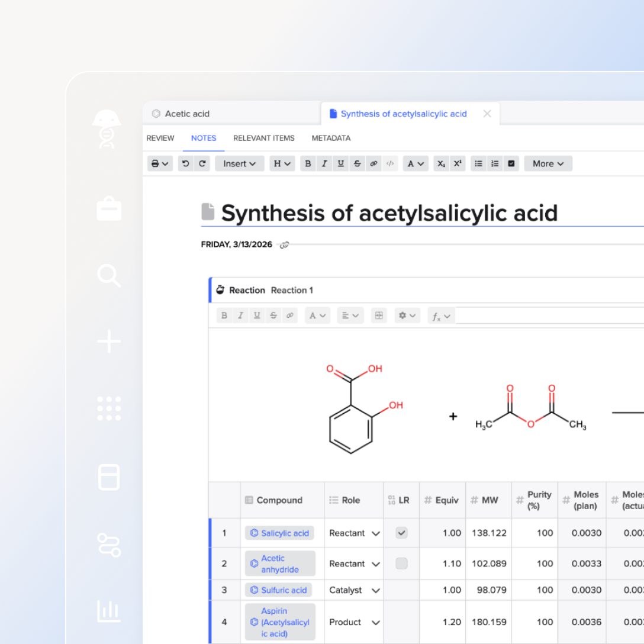Open the text color dropdown in main toolbar
The image size is (644, 644).
(x=416, y=163)
